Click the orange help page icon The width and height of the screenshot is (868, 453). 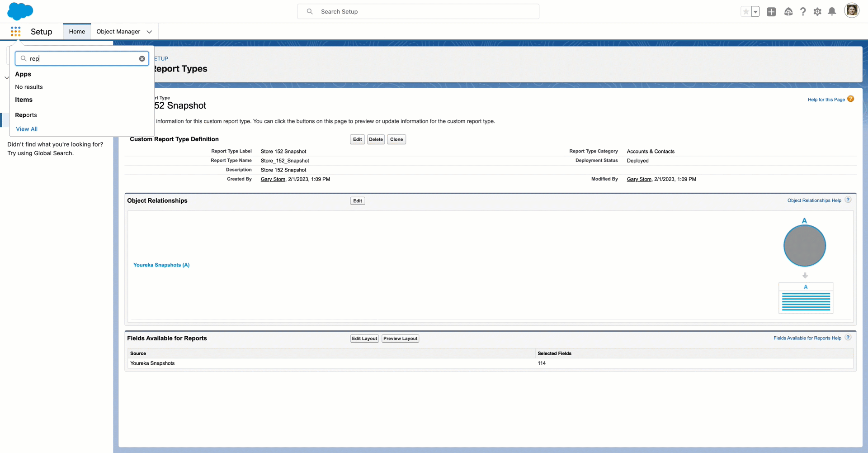[850, 99]
